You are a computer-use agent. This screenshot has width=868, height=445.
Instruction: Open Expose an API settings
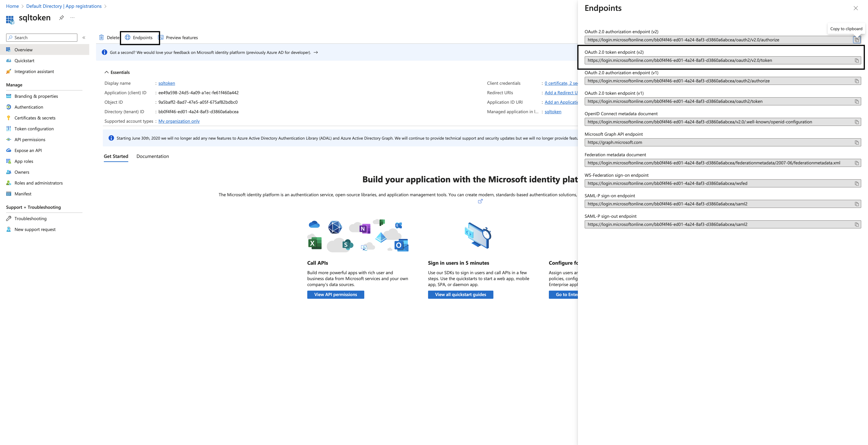pyautogui.click(x=28, y=150)
